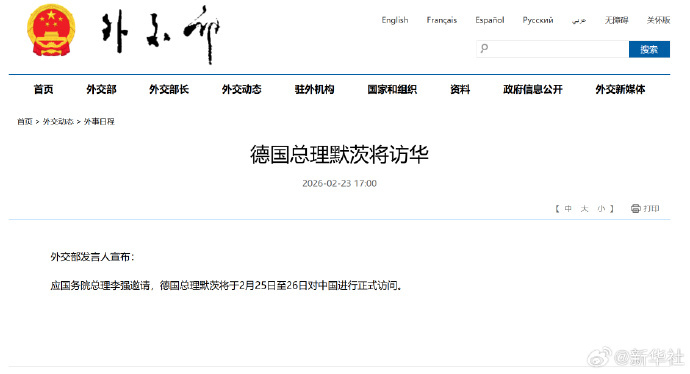The height and width of the screenshot is (374, 690).
Task: Click the paragraph starting 应国务院总理李强邀请
Action: point(226,286)
